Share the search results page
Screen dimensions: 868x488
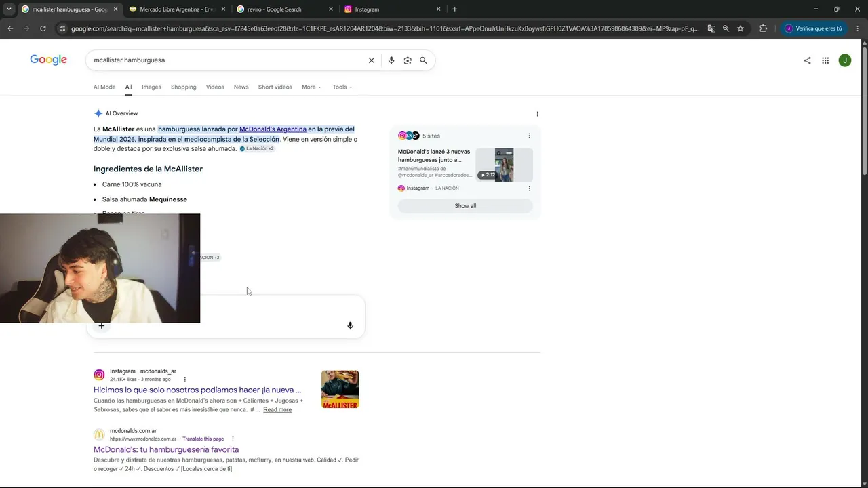(x=807, y=60)
